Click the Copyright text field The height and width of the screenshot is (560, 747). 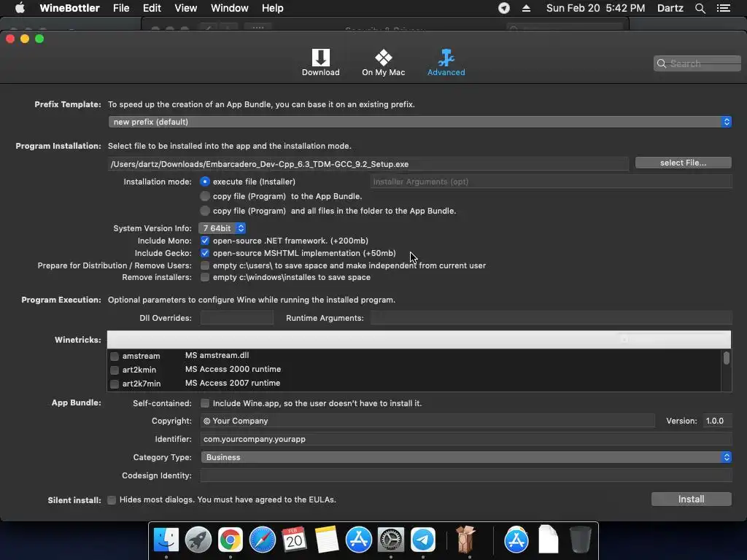427,421
